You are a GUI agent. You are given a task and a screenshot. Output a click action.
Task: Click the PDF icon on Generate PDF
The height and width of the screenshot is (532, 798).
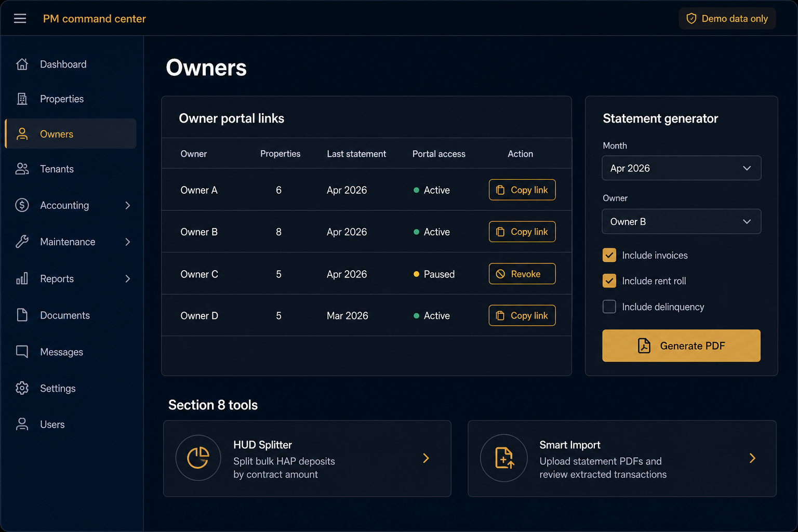coord(644,345)
